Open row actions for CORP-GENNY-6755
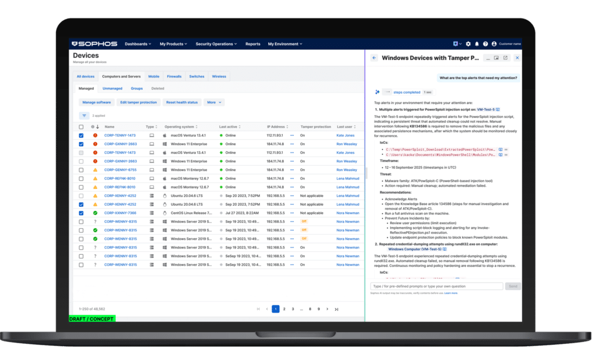592x364 pixels. coord(292,170)
